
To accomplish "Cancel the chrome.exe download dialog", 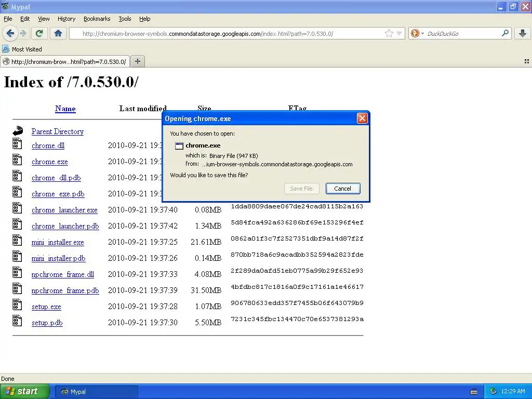I will pos(343,189).
